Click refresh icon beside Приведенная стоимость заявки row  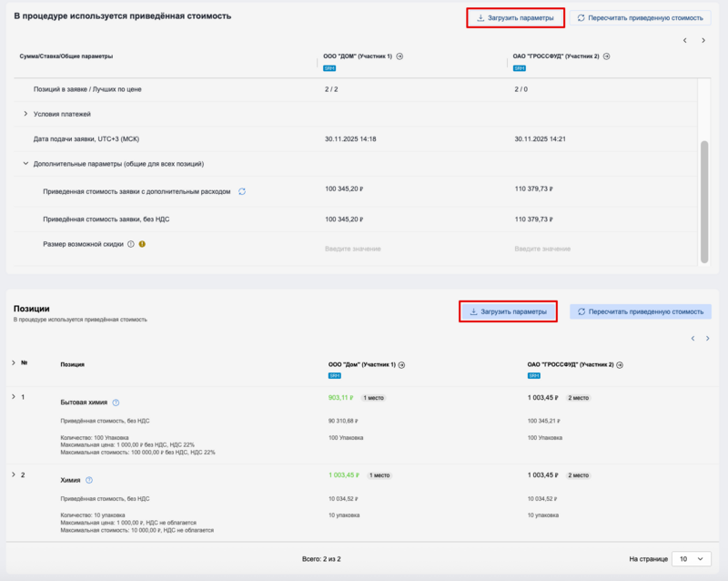pos(242,191)
